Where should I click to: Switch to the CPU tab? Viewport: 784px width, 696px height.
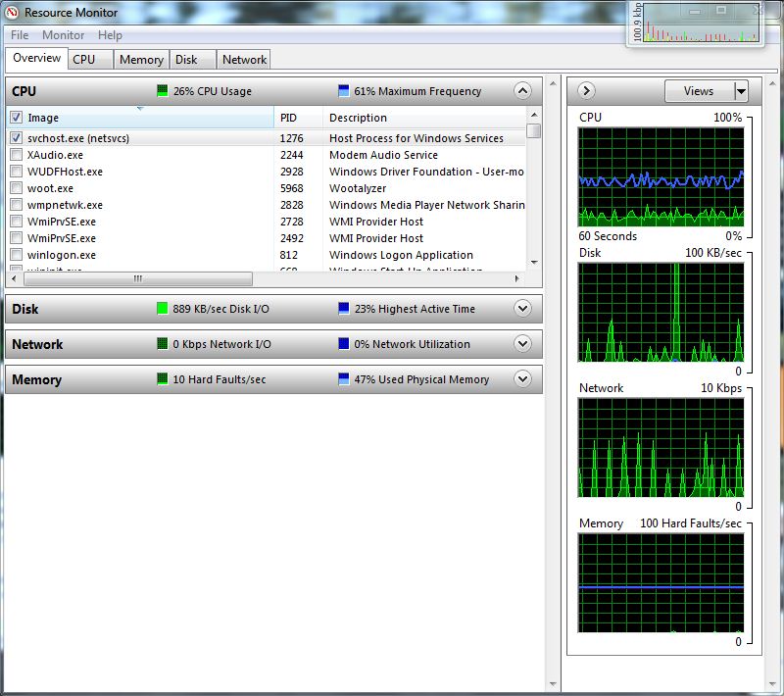(90, 60)
